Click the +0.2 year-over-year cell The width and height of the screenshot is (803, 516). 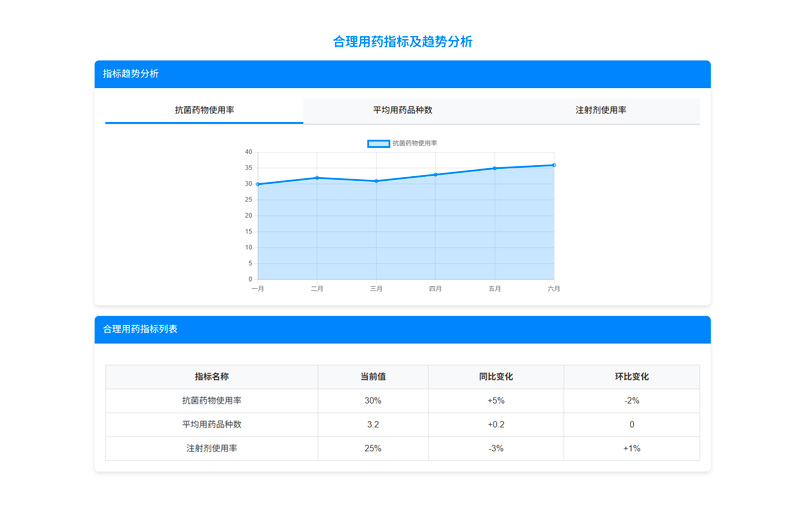[496, 425]
